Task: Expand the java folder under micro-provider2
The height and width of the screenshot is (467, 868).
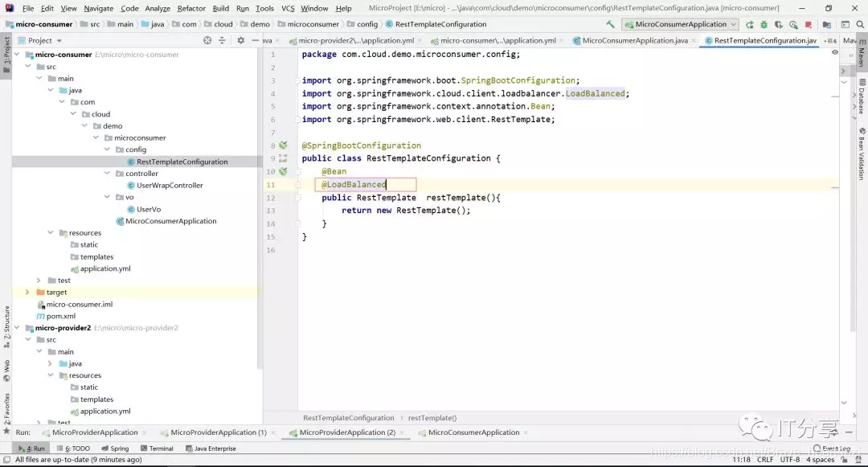Action: click(50, 363)
